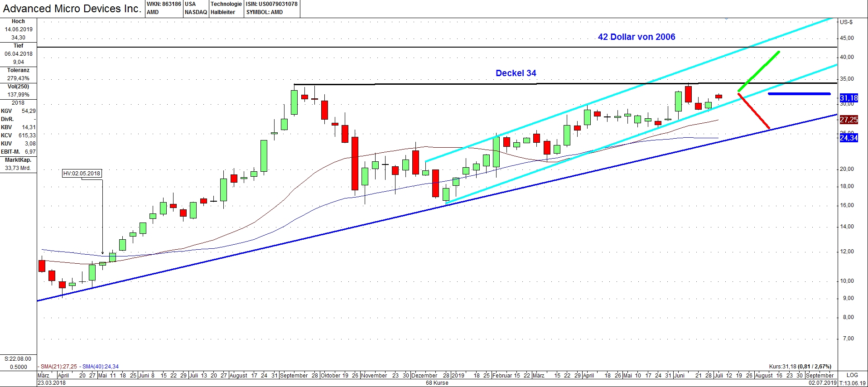Click the 45,00 price axis label

point(847,38)
